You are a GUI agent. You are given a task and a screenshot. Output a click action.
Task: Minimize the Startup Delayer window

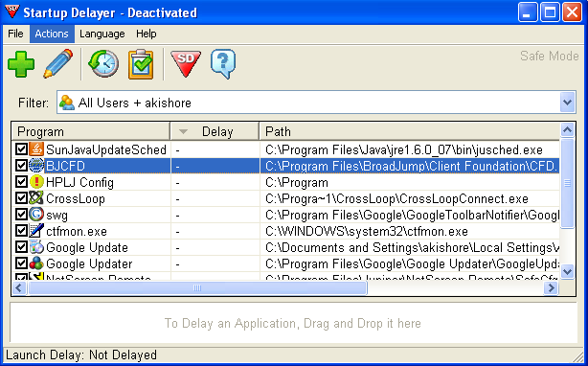click(x=528, y=12)
